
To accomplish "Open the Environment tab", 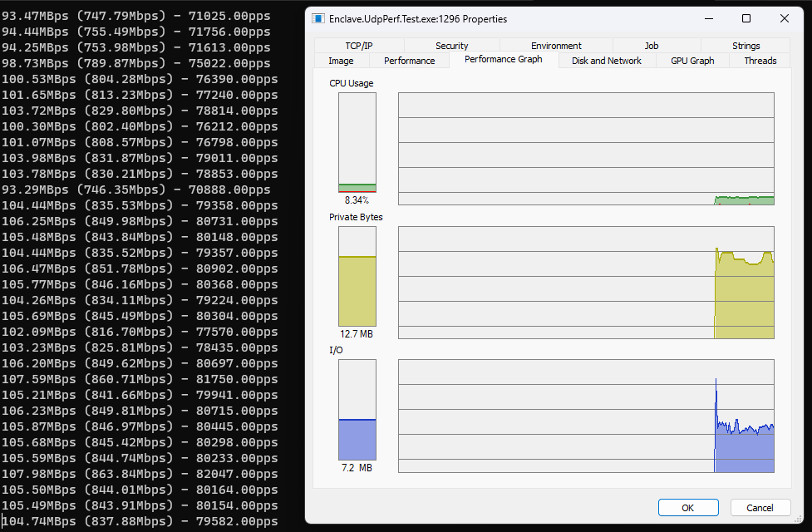I will click(x=556, y=46).
